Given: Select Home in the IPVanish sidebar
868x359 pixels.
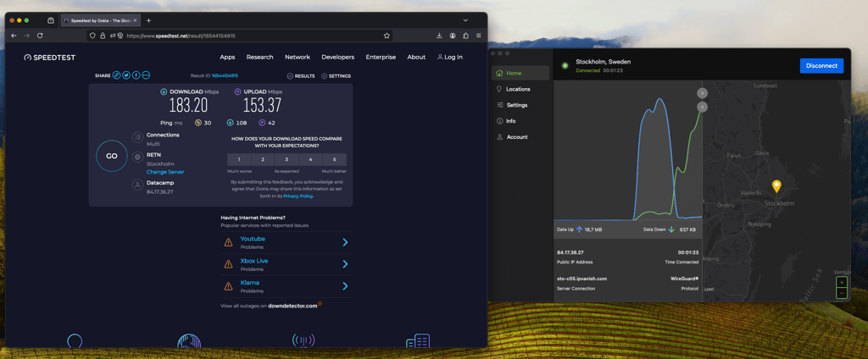Looking at the screenshot, I should click(520, 73).
